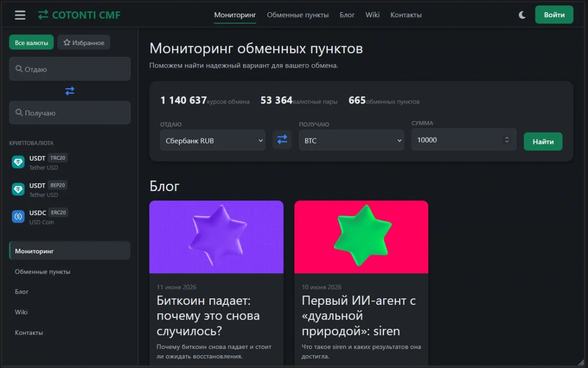
Task: Click the USDT BEP20 Tether icon
Action: point(18,190)
